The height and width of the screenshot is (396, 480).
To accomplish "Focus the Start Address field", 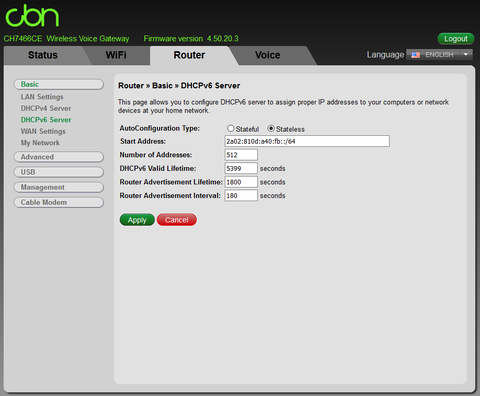I will pyautogui.click(x=307, y=141).
